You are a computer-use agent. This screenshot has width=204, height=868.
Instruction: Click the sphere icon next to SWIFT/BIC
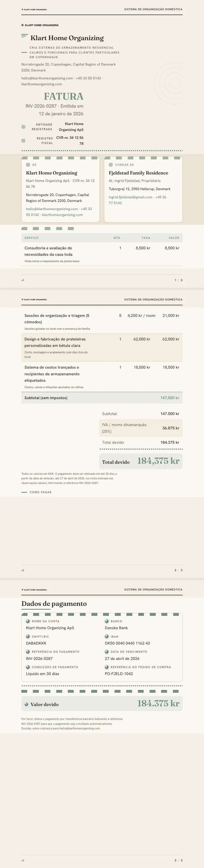pos(28,637)
